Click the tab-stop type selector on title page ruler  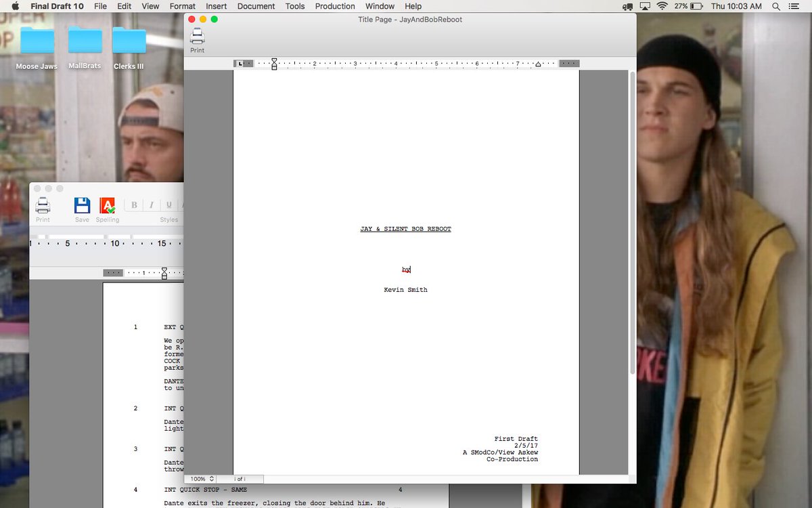(x=240, y=64)
